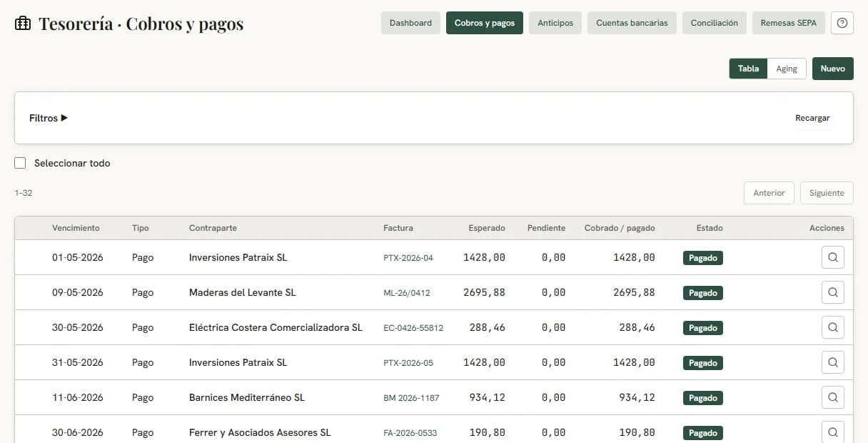Open invoice link PTX-2026-05

[408, 363]
